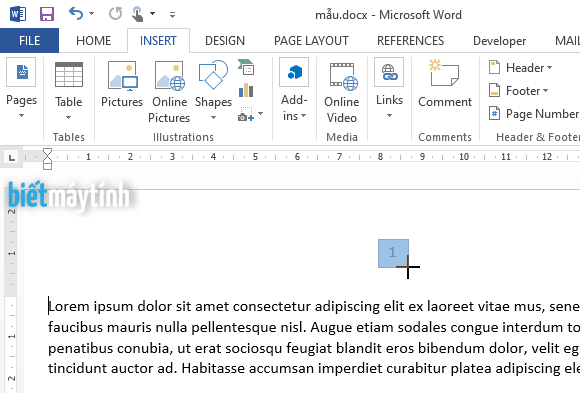Switch to the DESIGN tab

[x=225, y=40]
